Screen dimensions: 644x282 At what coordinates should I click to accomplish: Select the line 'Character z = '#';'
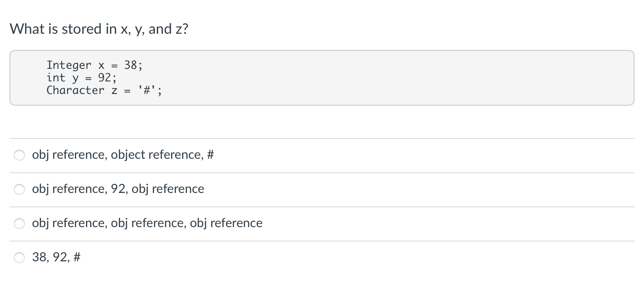[104, 90]
